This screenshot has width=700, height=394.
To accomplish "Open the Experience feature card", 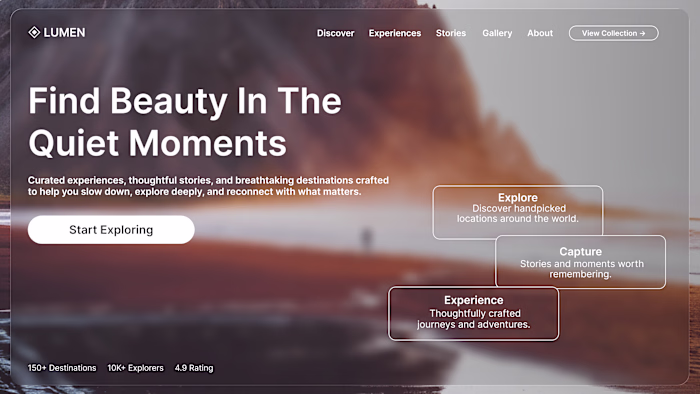I will (x=474, y=314).
